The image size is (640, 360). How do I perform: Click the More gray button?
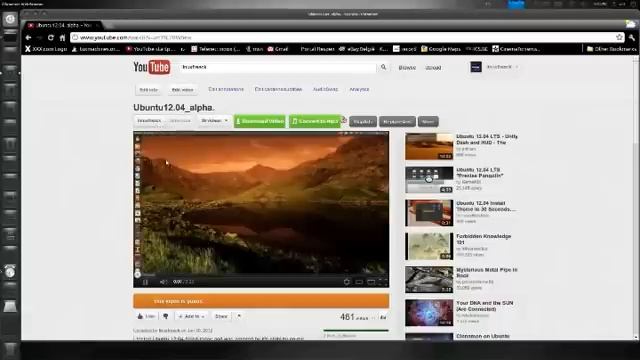pos(428,122)
